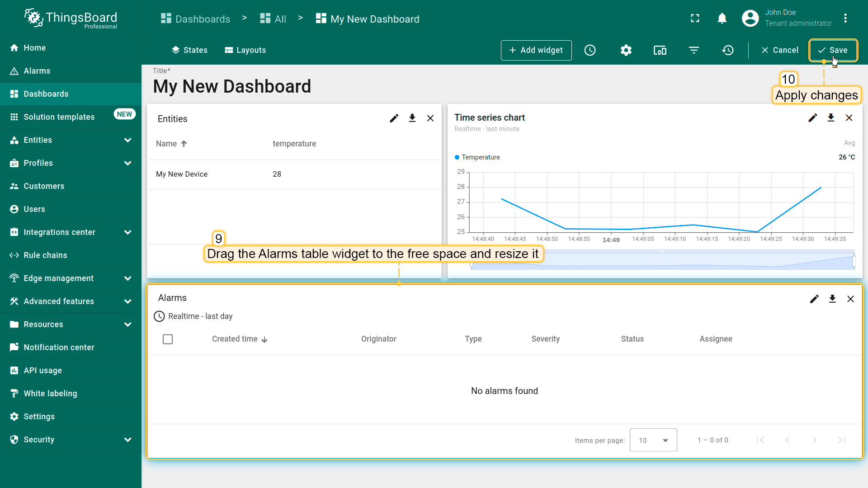Remove the Alarms widget with X icon

click(850, 299)
